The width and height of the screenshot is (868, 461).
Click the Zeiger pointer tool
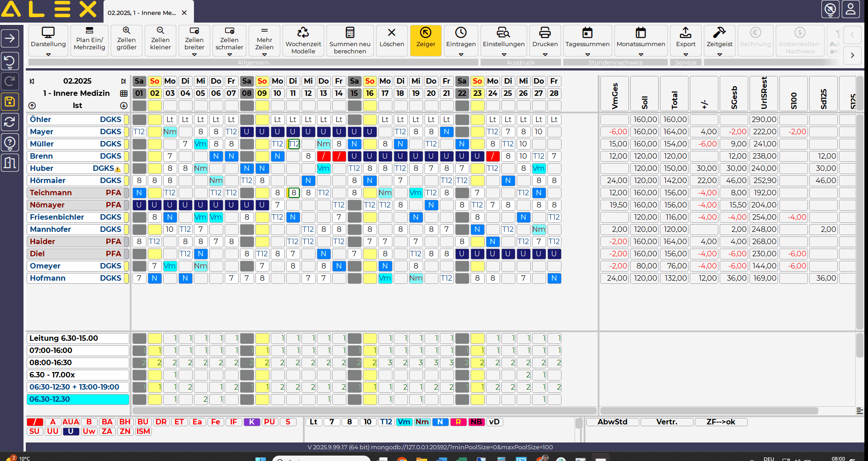pyautogui.click(x=425, y=40)
